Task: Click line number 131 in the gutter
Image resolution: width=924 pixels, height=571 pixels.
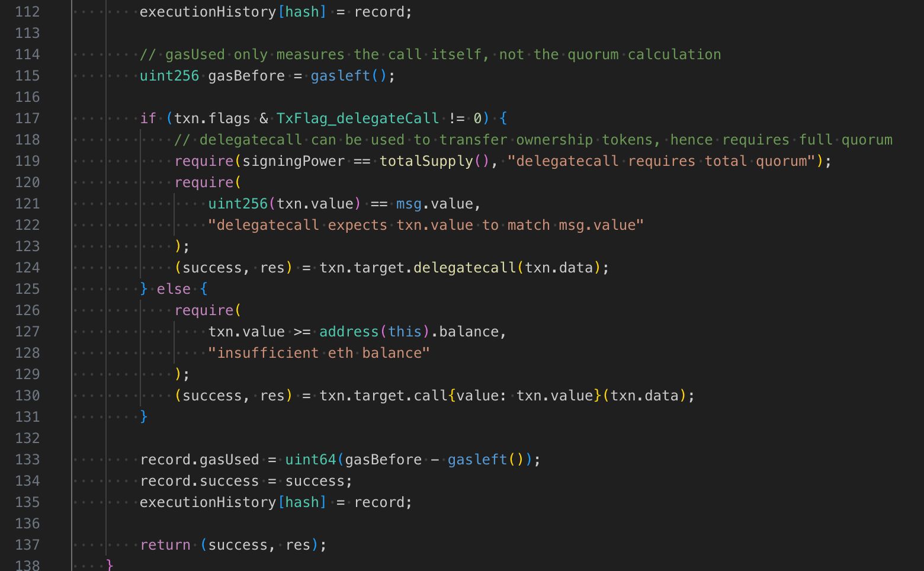Action: 27,417
